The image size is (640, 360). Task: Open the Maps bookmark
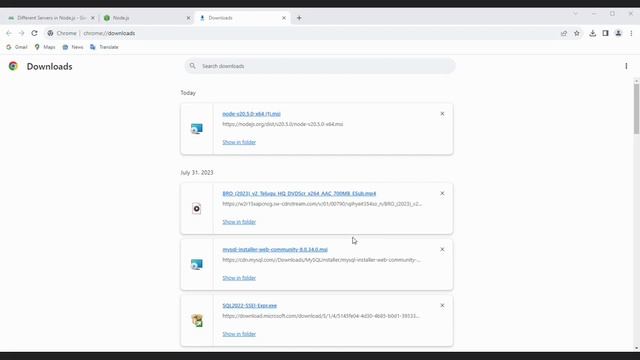45,47
